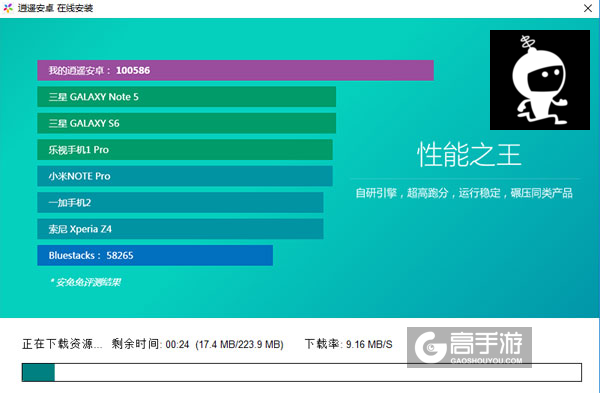Select the 一加手机2 bar
600x393 pixels.
click(180, 202)
